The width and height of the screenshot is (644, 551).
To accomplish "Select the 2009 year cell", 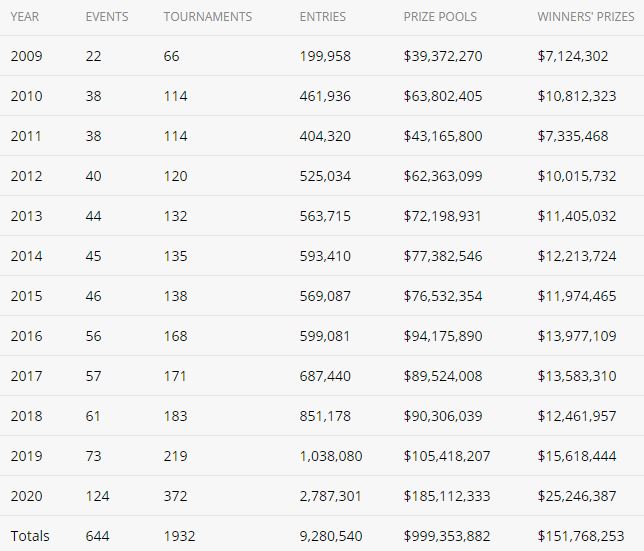I will pyautogui.click(x=26, y=56).
